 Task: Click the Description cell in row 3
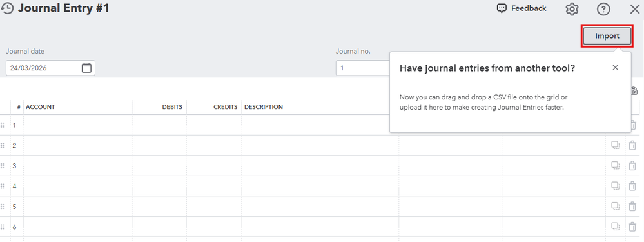(x=320, y=166)
